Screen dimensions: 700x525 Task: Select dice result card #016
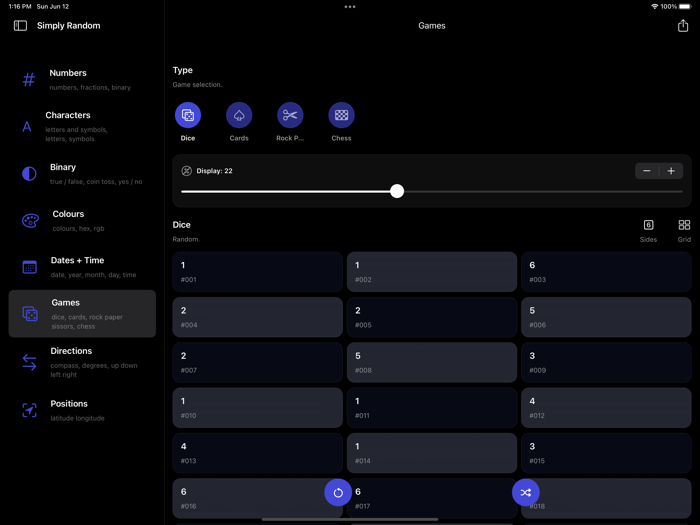(x=258, y=498)
